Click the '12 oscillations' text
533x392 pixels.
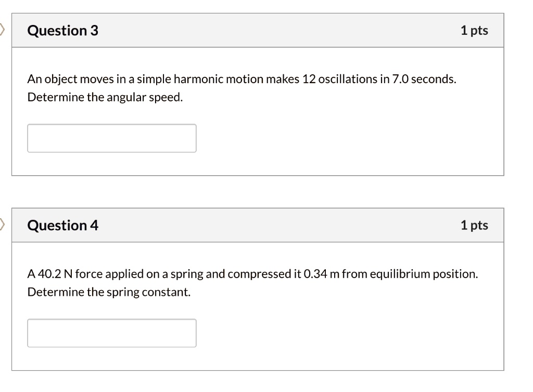tap(339, 79)
